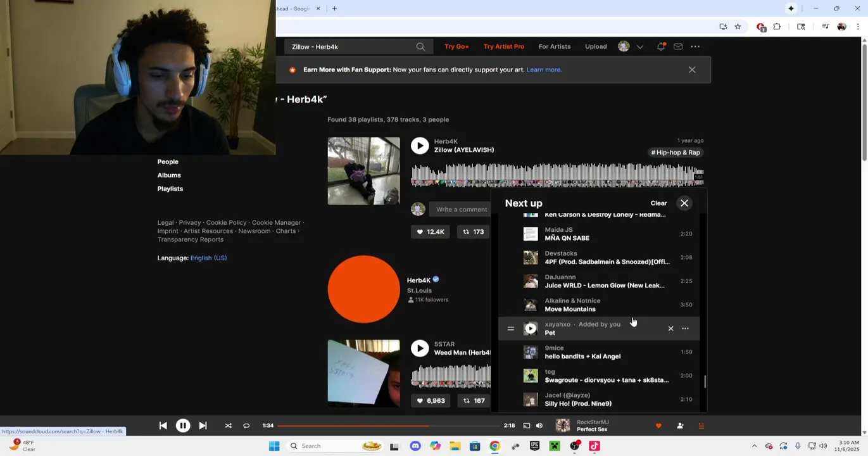Select the 4PF Devstacks queue row

click(x=599, y=258)
